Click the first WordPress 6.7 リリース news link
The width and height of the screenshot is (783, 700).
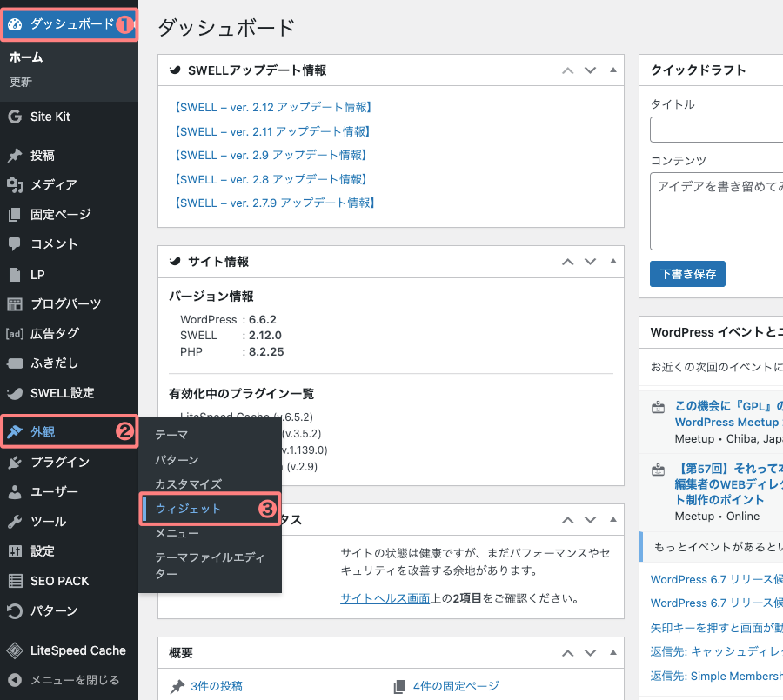pyautogui.click(x=717, y=580)
